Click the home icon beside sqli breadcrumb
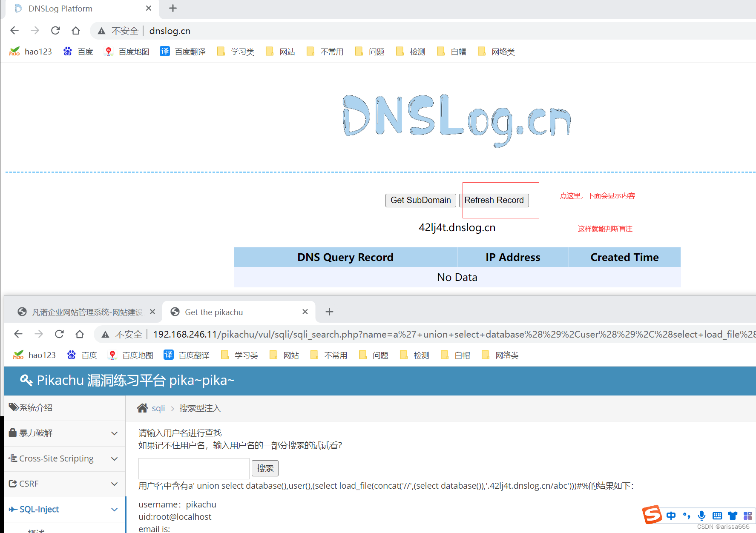This screenshot has width=756, height=533. tap(143, 407)
